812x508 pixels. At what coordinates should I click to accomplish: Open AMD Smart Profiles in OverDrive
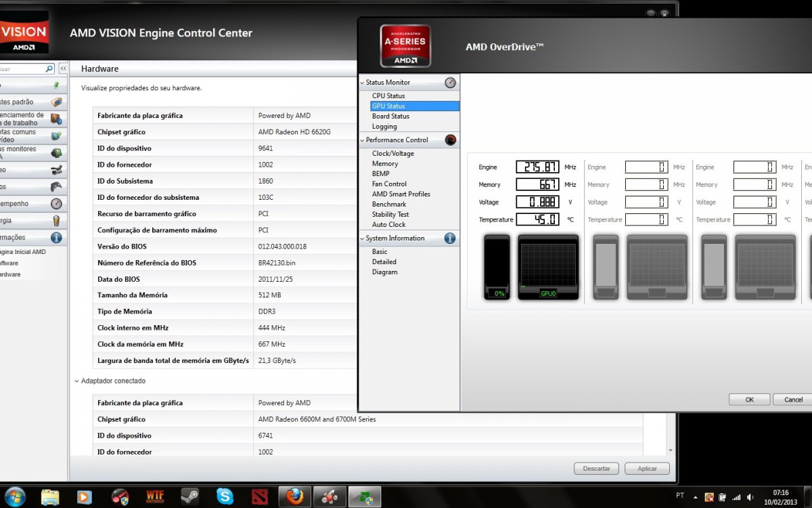click(401, 194)
